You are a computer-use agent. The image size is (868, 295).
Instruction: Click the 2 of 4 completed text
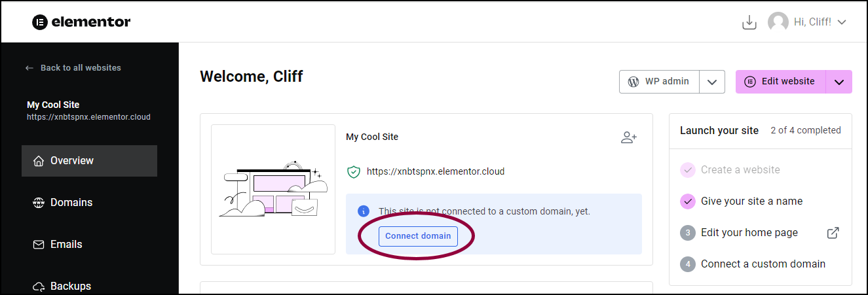pos(806,130)
